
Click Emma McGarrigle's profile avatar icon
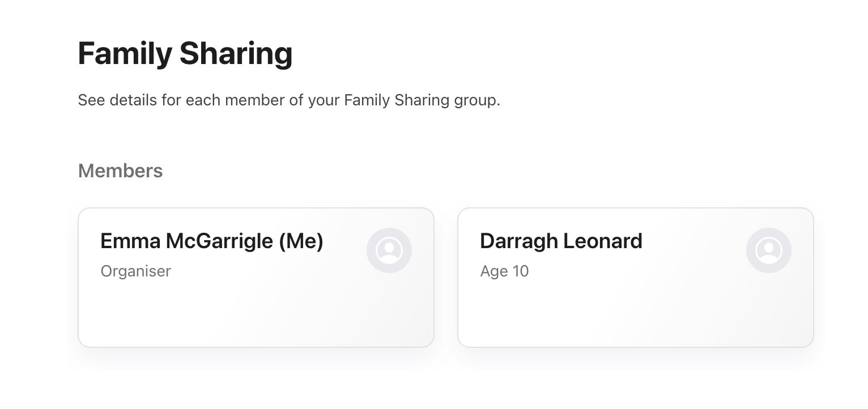(389, 250)
